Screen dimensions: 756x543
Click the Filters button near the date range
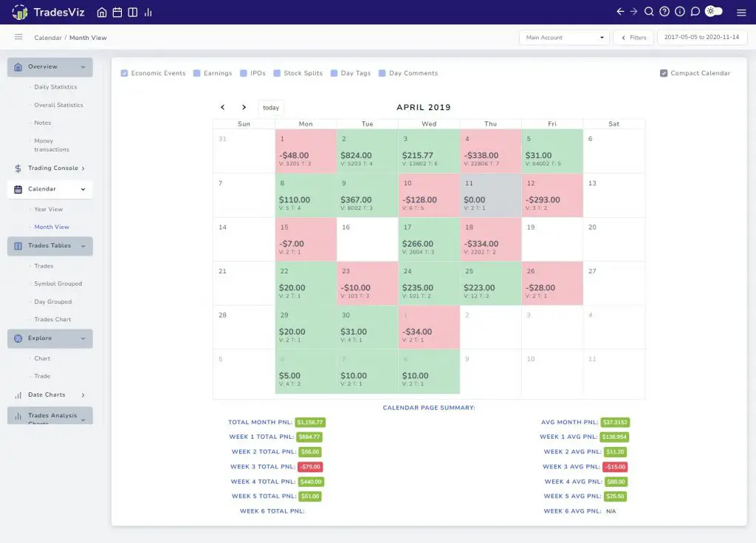tap(633, 37)
